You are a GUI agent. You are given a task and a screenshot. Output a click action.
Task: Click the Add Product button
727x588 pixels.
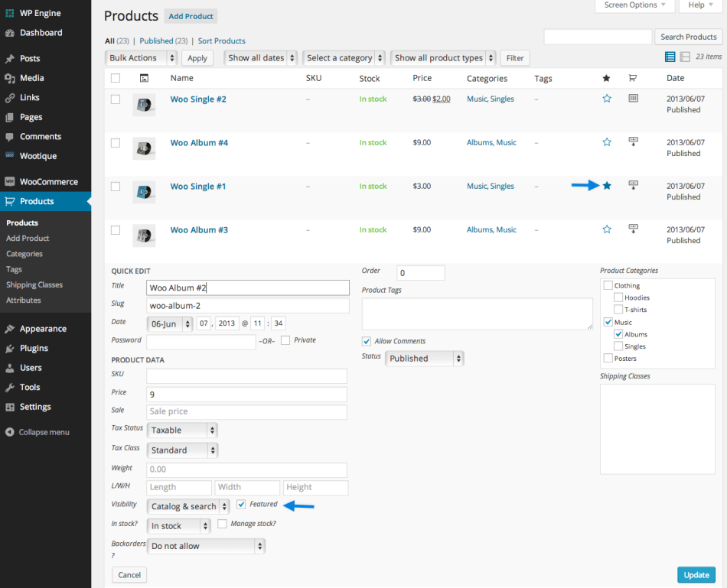[190, 16]
